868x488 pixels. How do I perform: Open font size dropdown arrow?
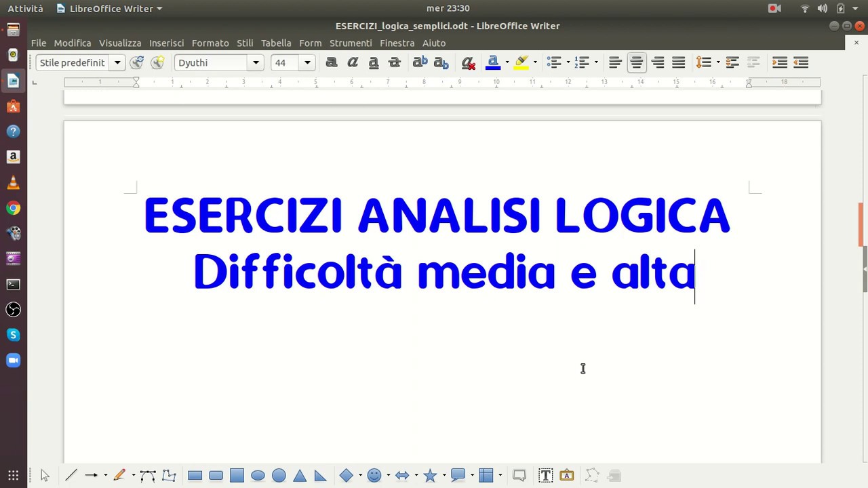pos(307,62)
